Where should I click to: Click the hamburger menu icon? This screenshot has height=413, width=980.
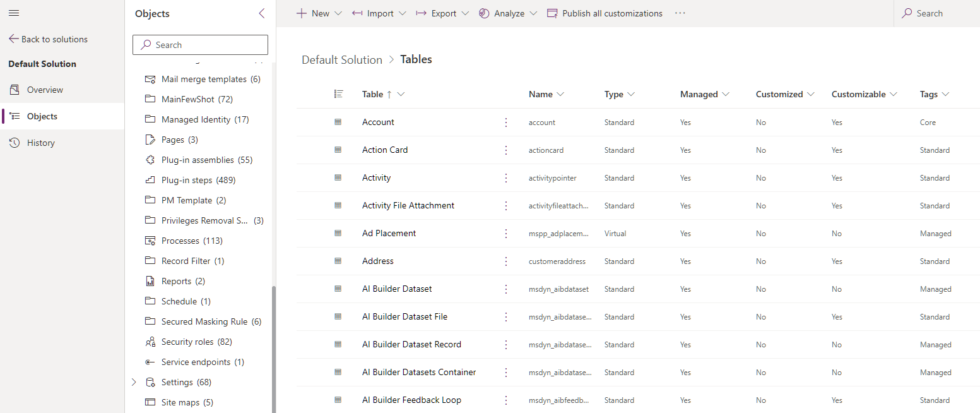click(14, 13)
